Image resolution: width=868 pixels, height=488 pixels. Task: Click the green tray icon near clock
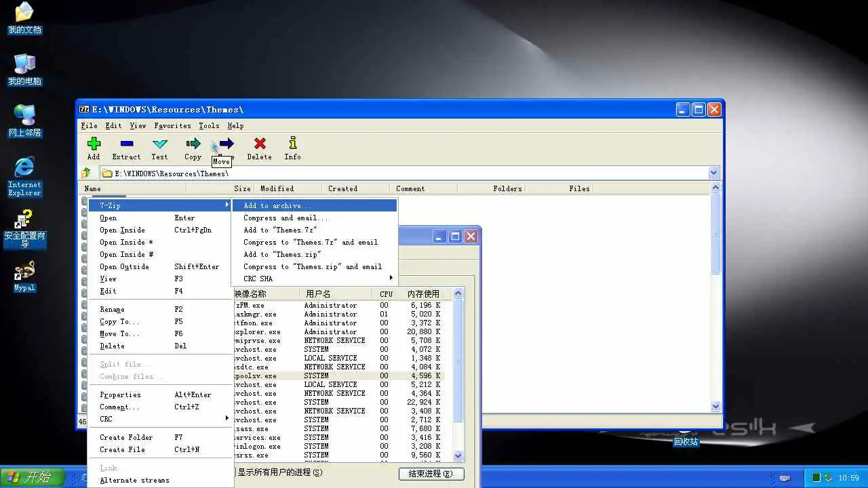[818, 478]
